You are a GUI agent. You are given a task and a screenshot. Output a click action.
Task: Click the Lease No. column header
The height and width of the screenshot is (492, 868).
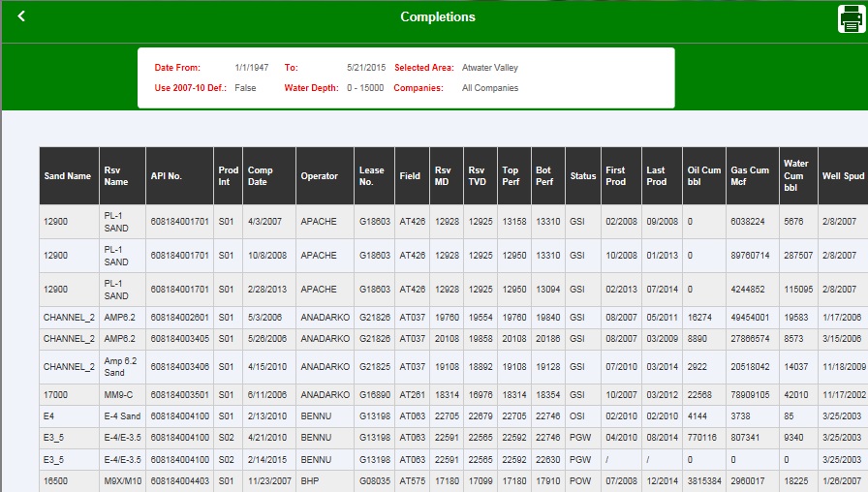374,176
